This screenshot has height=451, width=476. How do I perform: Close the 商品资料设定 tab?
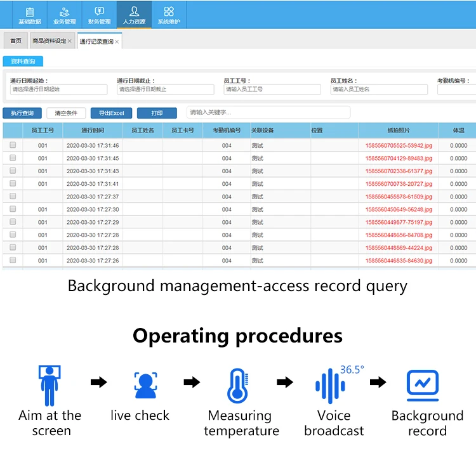pyautogui.click(x=70, y=41)
